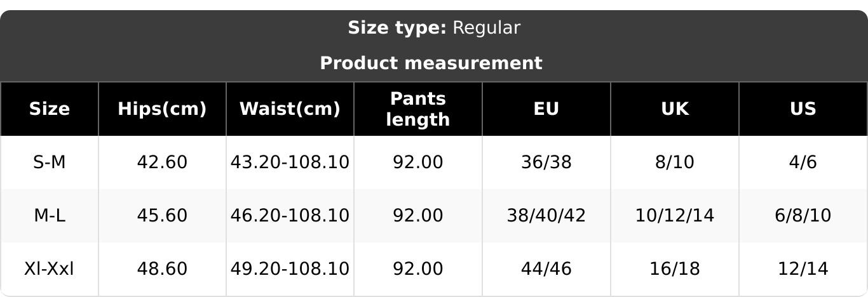Click the Product measurement heading
The height and width of the screenshot is (297, 868).
point(431,63)
